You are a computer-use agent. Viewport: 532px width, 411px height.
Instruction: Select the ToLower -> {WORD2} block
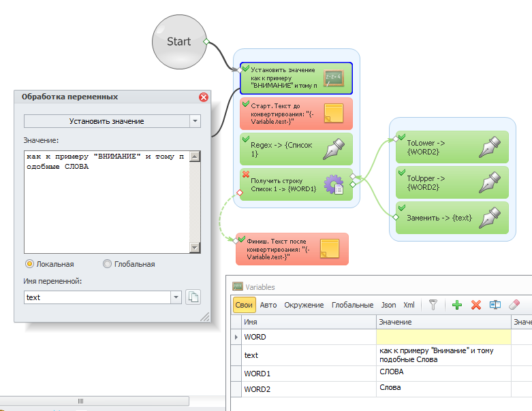(x=452, y=147)
